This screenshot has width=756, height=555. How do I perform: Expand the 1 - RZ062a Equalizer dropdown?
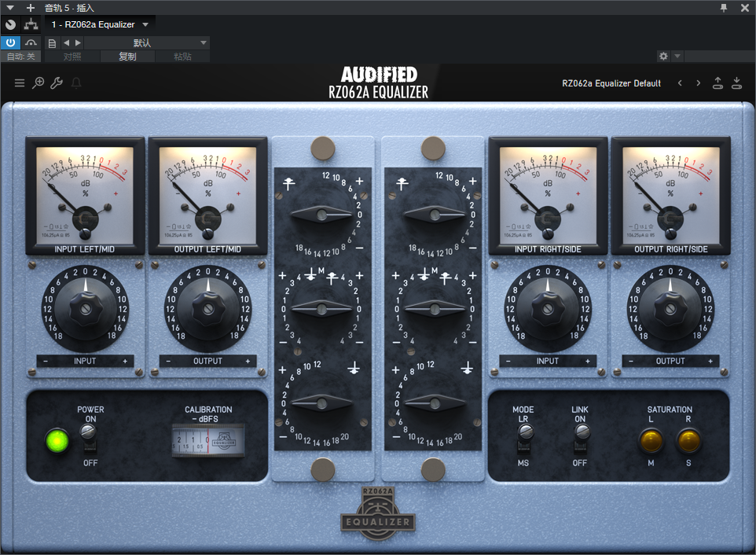(x=100, y=24)
